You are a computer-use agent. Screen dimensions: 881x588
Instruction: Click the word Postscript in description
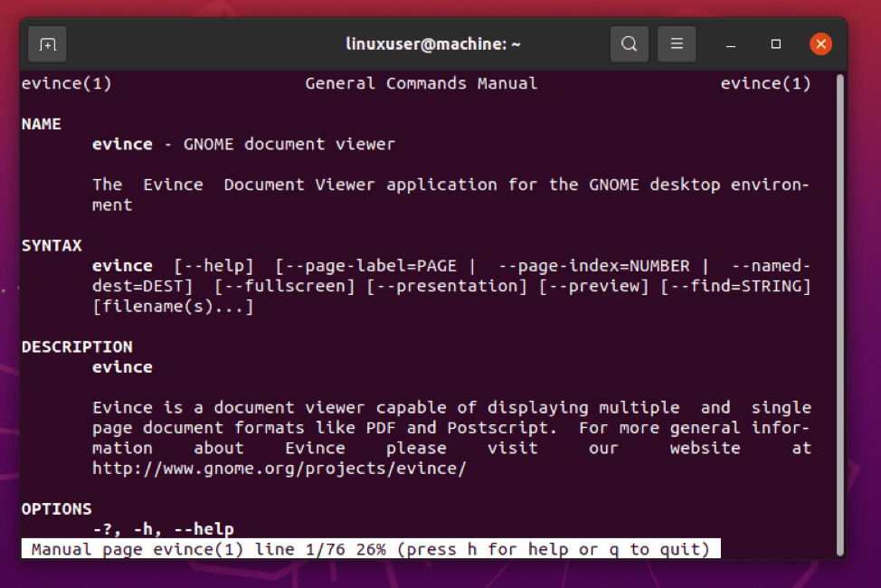tap(497, 429)
